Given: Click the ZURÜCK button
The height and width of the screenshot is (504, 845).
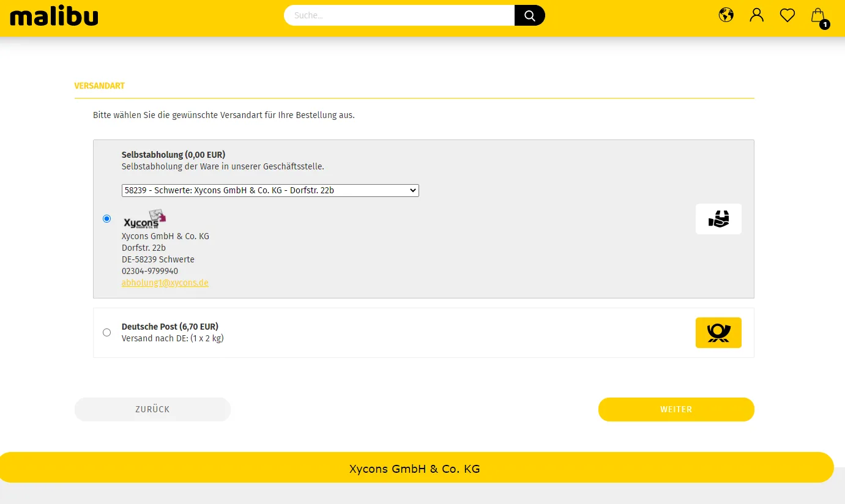Looking at the screenshot, I should click(x=152, y=409).
